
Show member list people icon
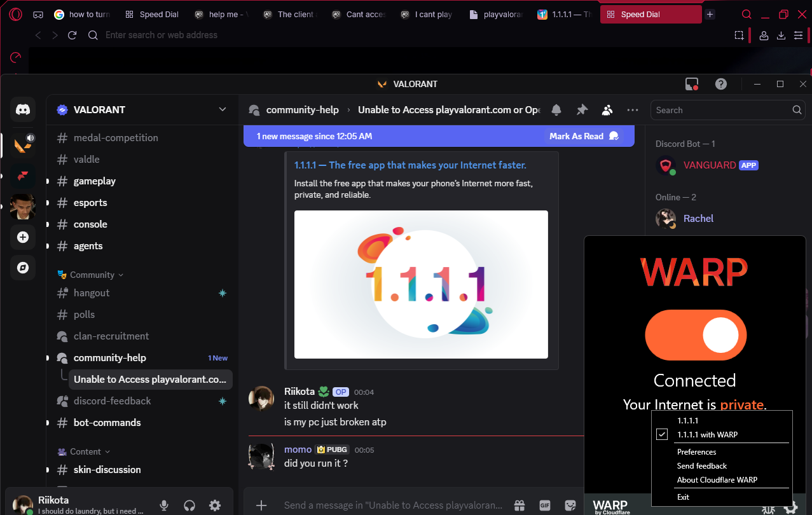(607, 110)
